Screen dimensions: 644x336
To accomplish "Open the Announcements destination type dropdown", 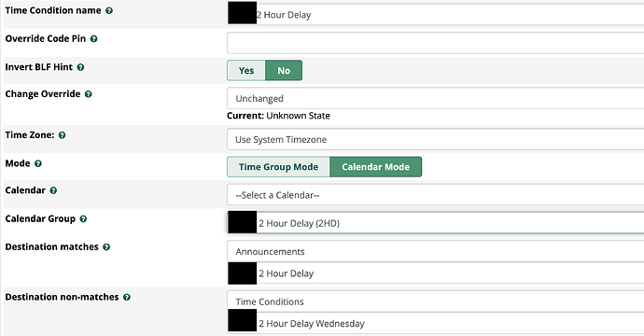I will coord(435,251).
